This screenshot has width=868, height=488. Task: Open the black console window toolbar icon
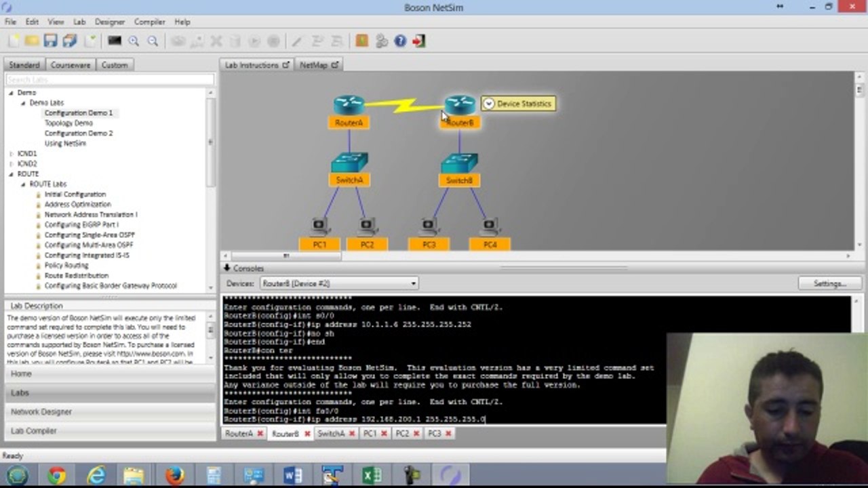tap(114, 41)
